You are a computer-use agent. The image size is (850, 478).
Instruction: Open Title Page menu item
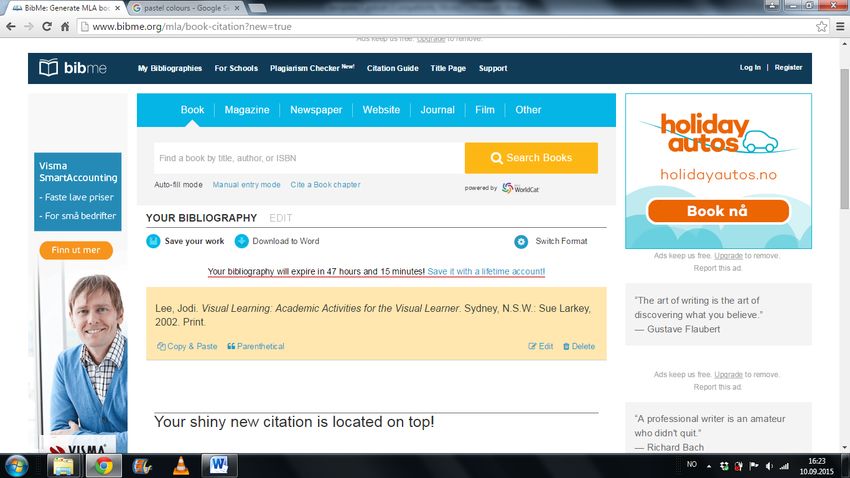click(448, 68)
